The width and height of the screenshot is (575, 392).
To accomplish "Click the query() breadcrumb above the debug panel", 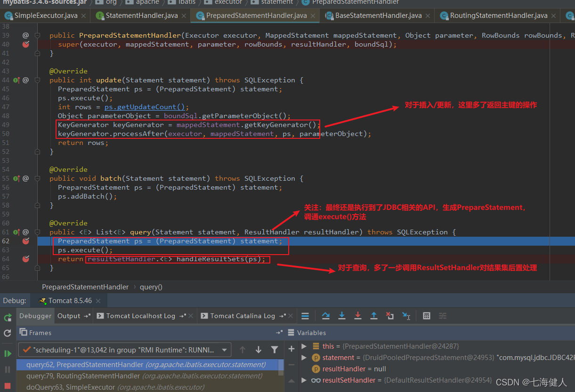I will click(151, 287).
